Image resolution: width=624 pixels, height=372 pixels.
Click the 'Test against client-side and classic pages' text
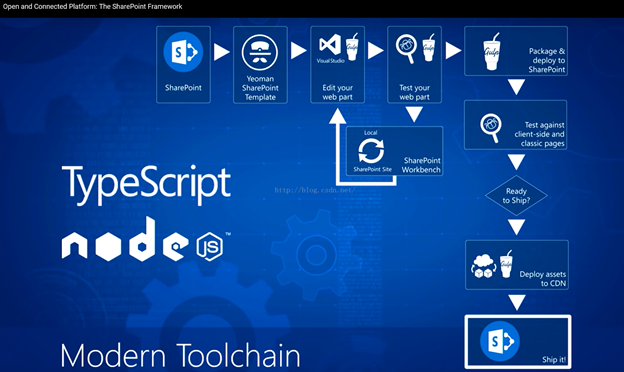[x=540, y=134]
